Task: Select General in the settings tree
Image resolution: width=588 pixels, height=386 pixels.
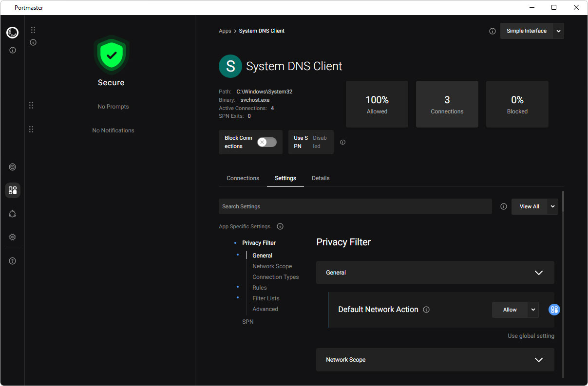Action: click(x=262, y=256)
